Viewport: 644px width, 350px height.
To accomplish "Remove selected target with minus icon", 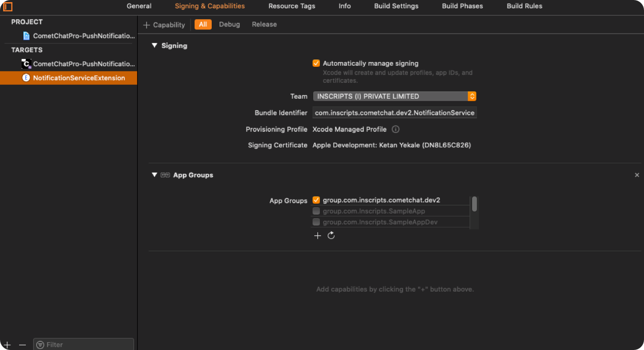I will (22, 344).
